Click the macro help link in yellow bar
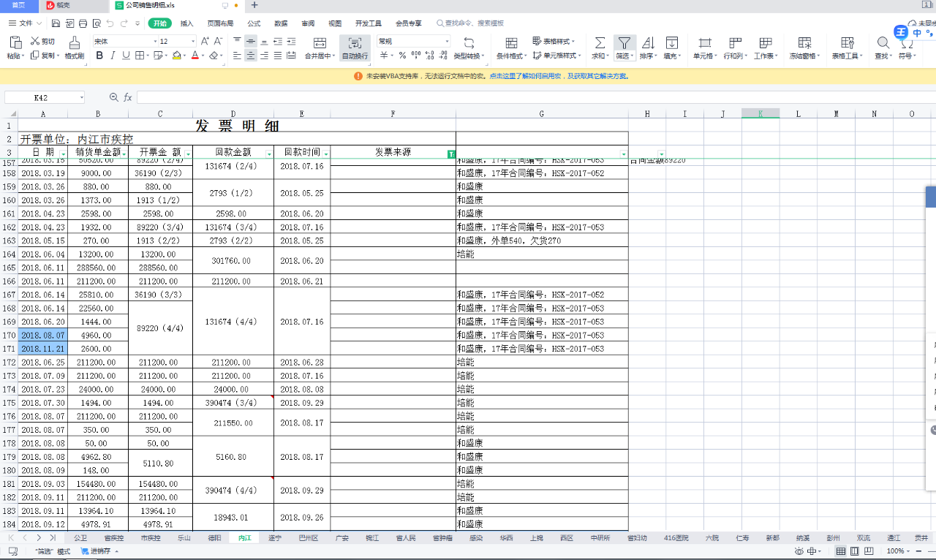This screenshot has height=560, width=936. point(559,76)
